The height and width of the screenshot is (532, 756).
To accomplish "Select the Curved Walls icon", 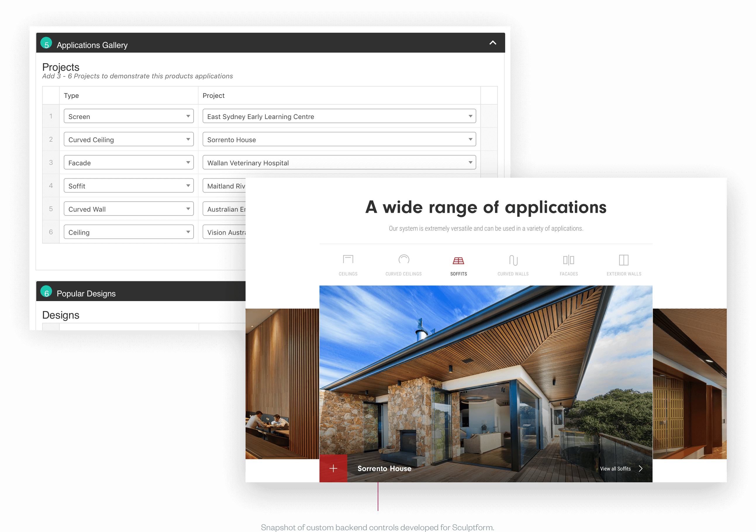I will coord(513,260).
